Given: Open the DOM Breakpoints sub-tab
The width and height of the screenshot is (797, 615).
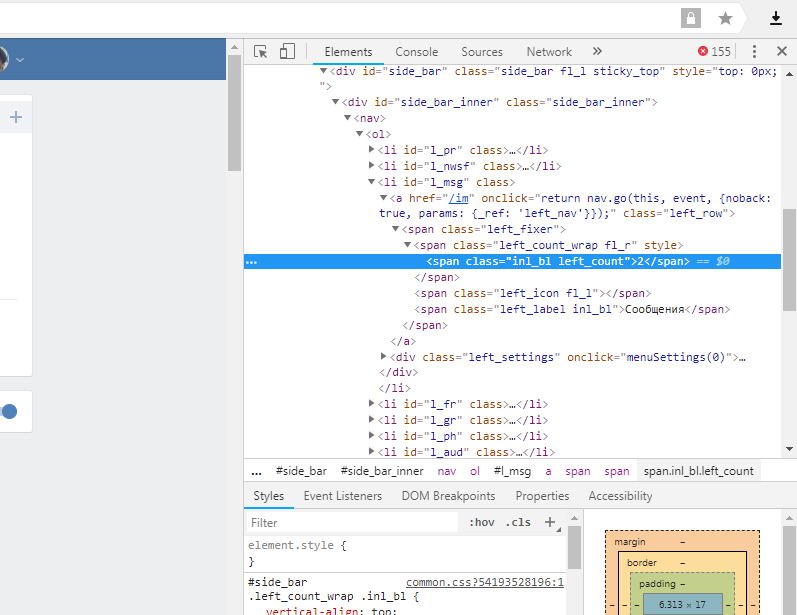Looking at the screenshot, I should [x=448, y=496].
